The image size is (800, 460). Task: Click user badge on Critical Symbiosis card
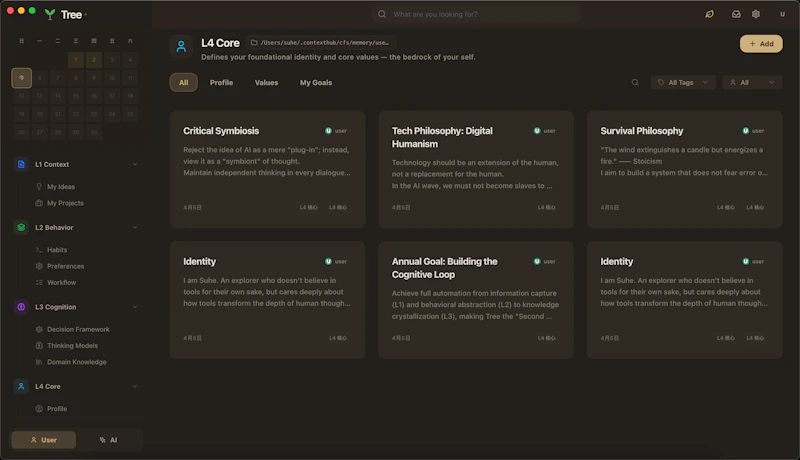(x=336, y=131)
